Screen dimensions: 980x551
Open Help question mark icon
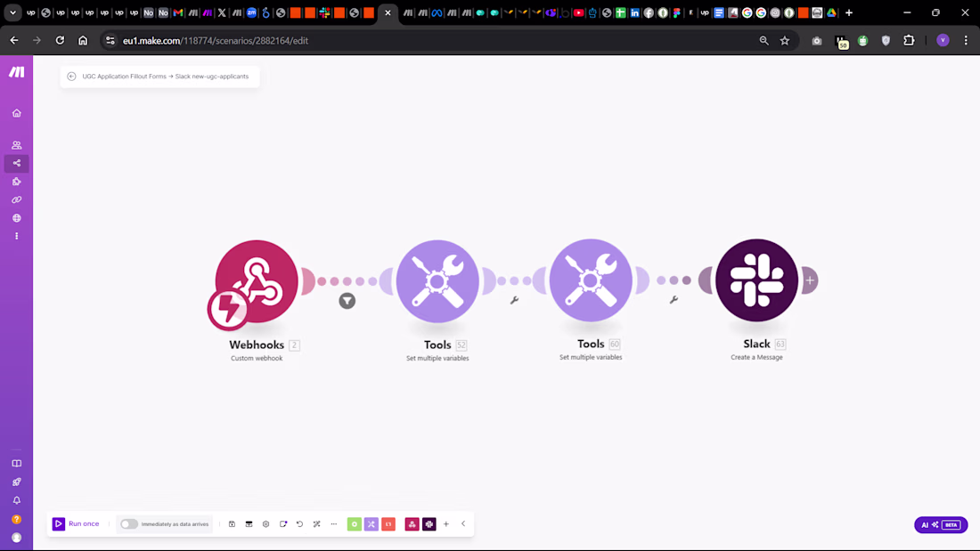pyautogui.click(x=17, y=519)
